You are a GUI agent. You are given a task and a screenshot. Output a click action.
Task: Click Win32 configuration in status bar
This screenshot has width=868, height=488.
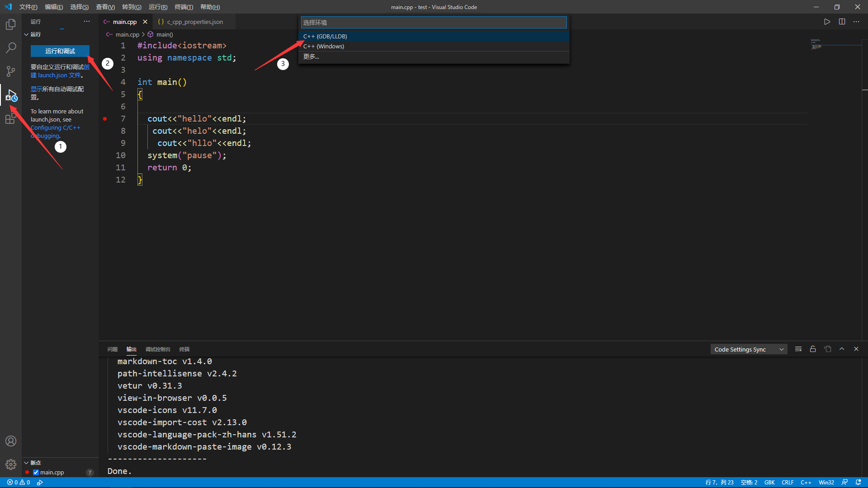pyautogui.click(x=826, y=483)
